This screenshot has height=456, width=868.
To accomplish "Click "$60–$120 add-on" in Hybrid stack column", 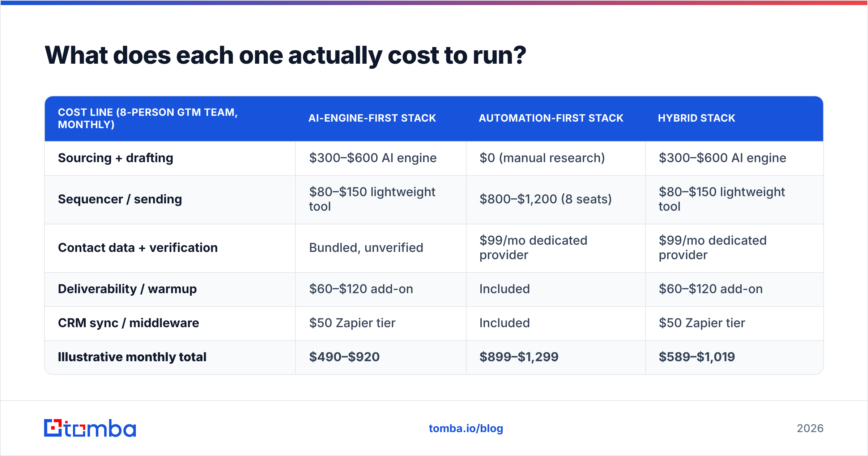I will tap(711, 289).
